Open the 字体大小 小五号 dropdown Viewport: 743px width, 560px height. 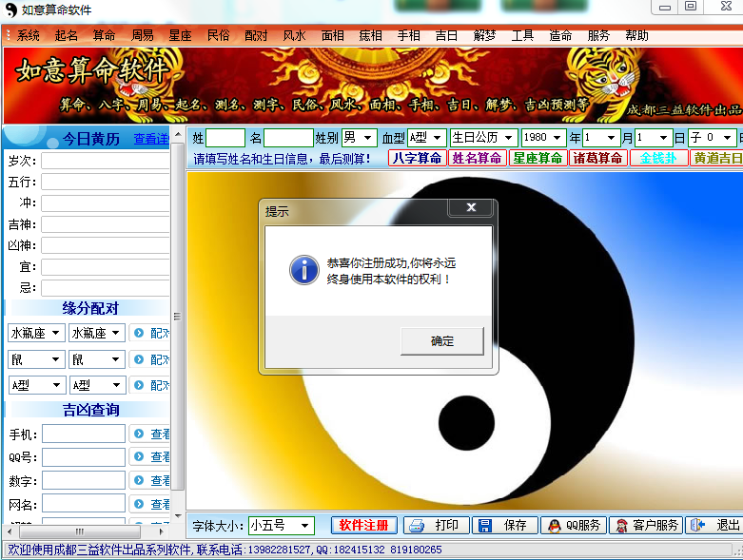click(304, 526)
